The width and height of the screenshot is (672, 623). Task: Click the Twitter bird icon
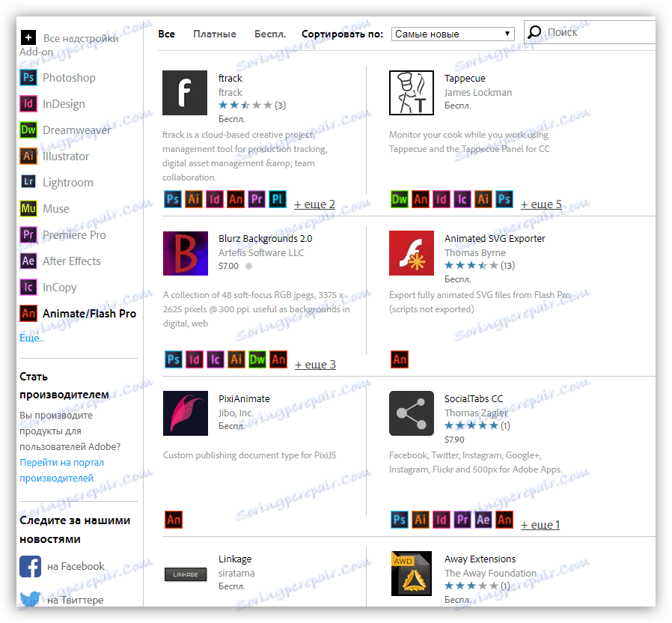(x=31, y=599)
